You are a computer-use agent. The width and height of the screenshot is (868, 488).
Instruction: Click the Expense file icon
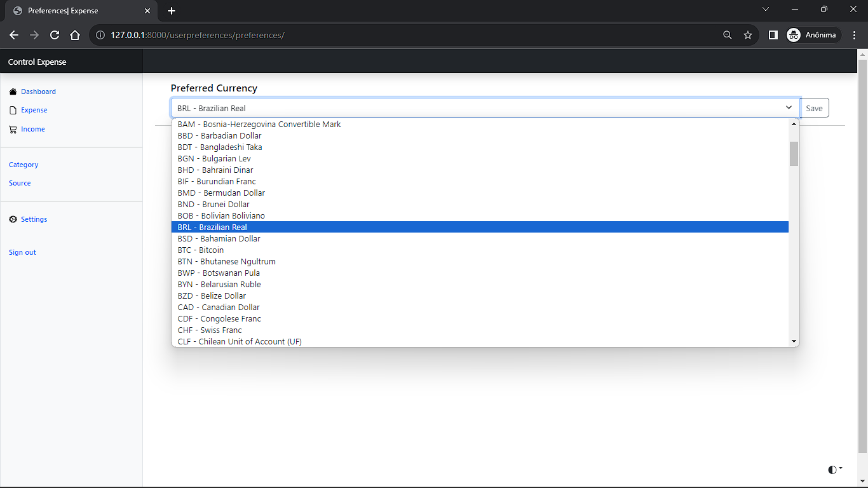[13, 110]
